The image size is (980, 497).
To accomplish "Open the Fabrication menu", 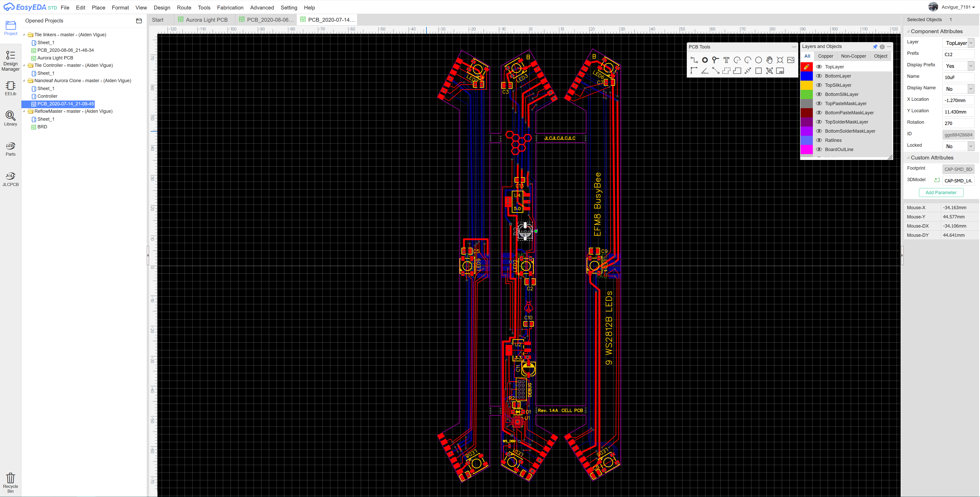I will 230,8.
